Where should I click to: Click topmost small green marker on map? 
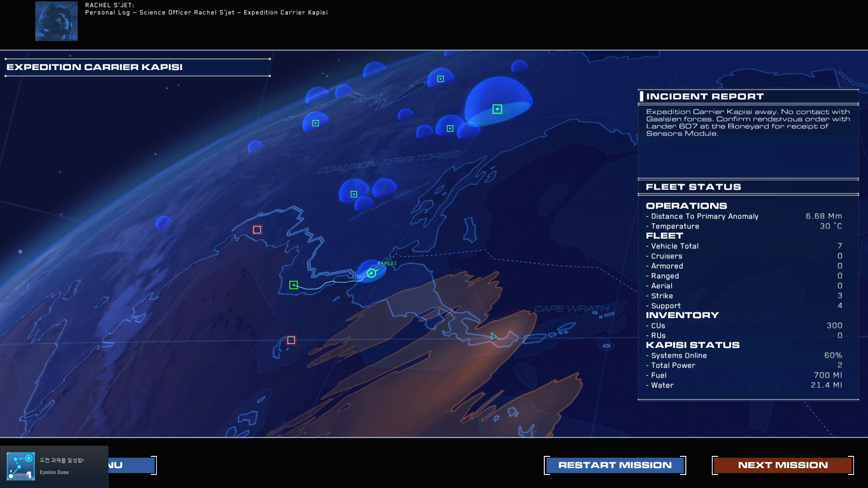pyautogui.click(x=440, y=79)
